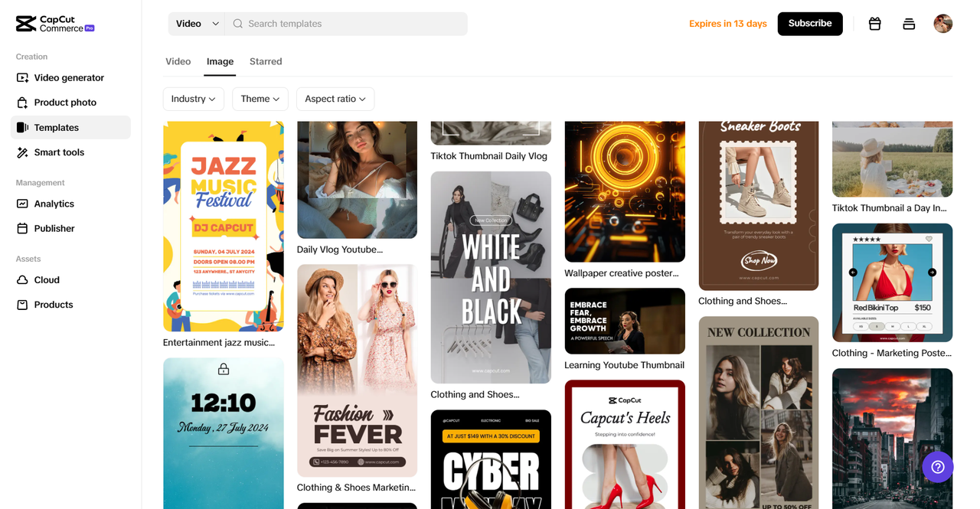
Task: Click 'Tiktok Thumbnail Daily Vlog' title
Action: point(489,155)
